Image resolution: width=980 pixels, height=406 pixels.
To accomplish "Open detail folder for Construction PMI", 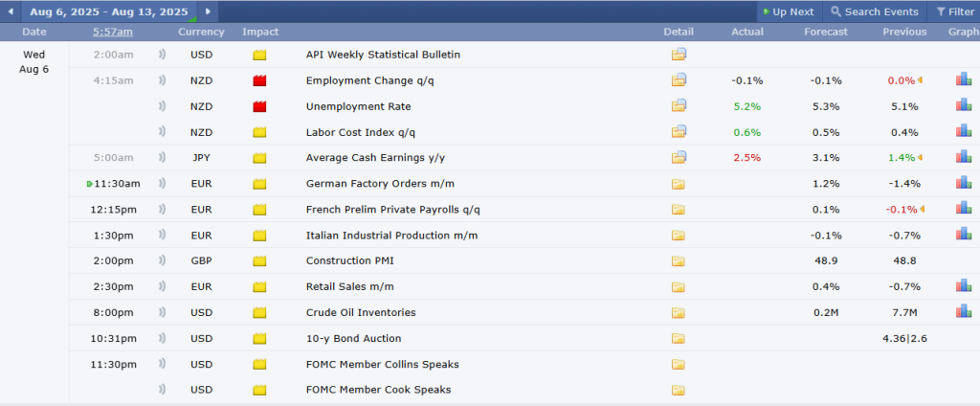I will [679, 260].
